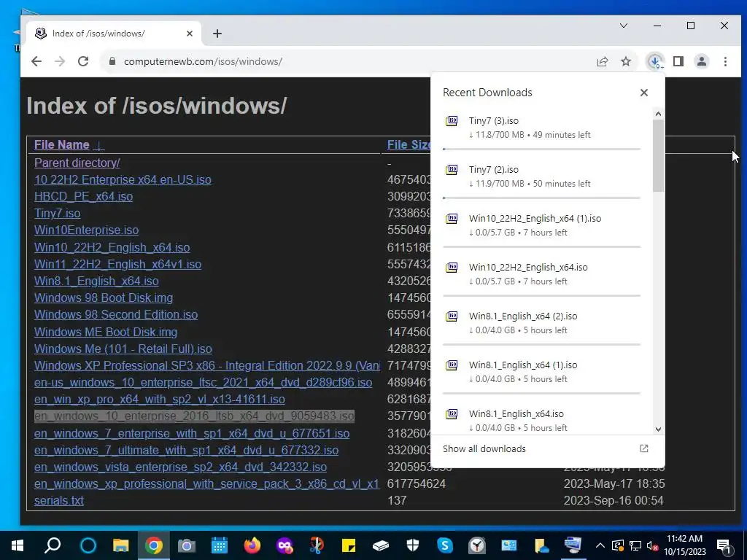
Task: Click the downloads list scroll-down arrow
Action: tap(659, 429)
